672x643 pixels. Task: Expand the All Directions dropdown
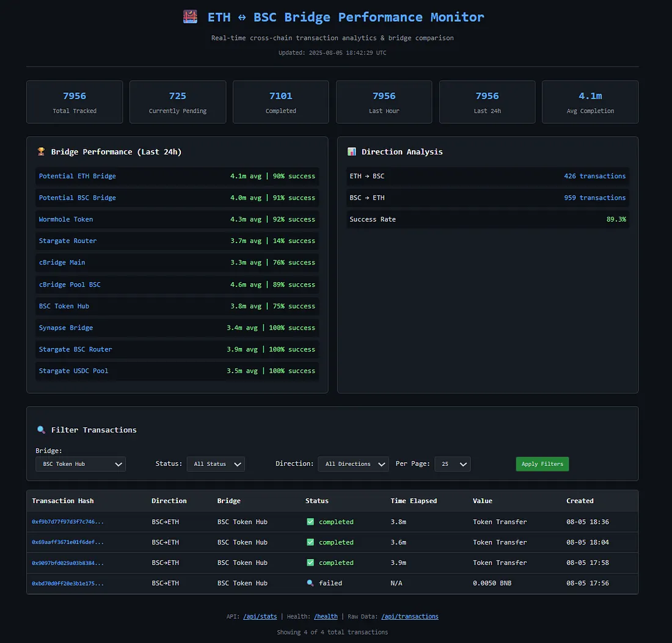[x=353, y=464]
